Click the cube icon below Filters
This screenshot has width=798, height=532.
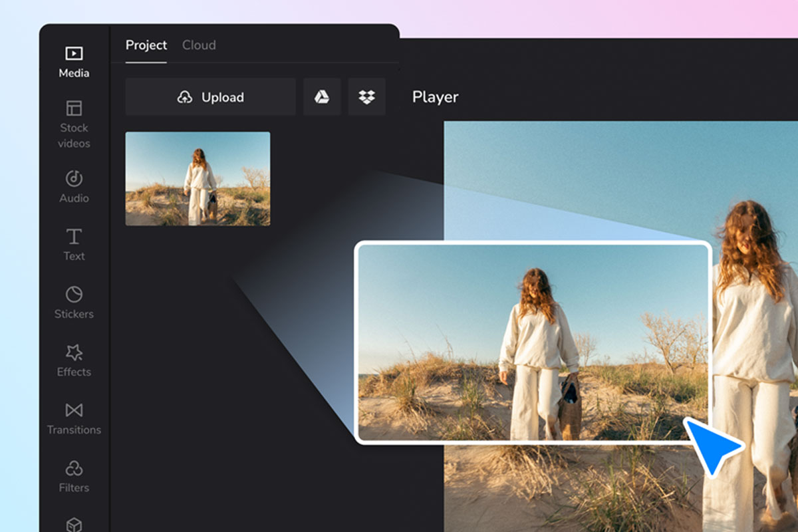pyautogui.click(x=74, y=525)
